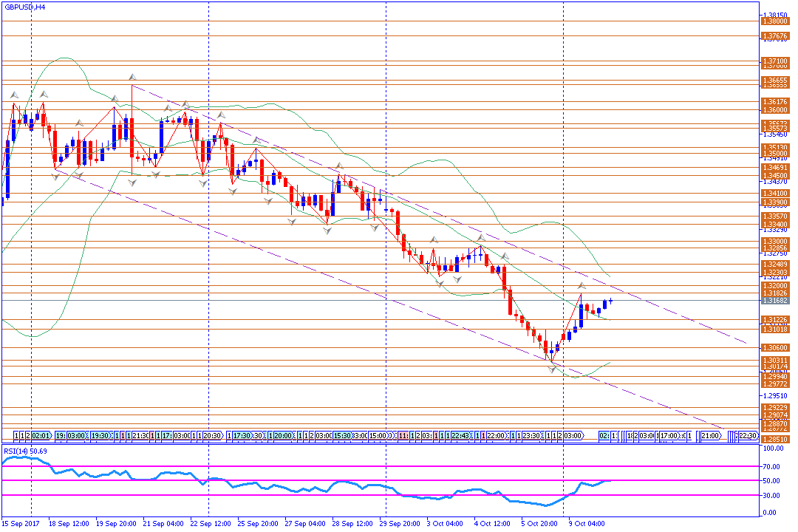The image size is (798, 532).
Task: Click the 15 Sep 2017 date label
Action: point(21,523)
